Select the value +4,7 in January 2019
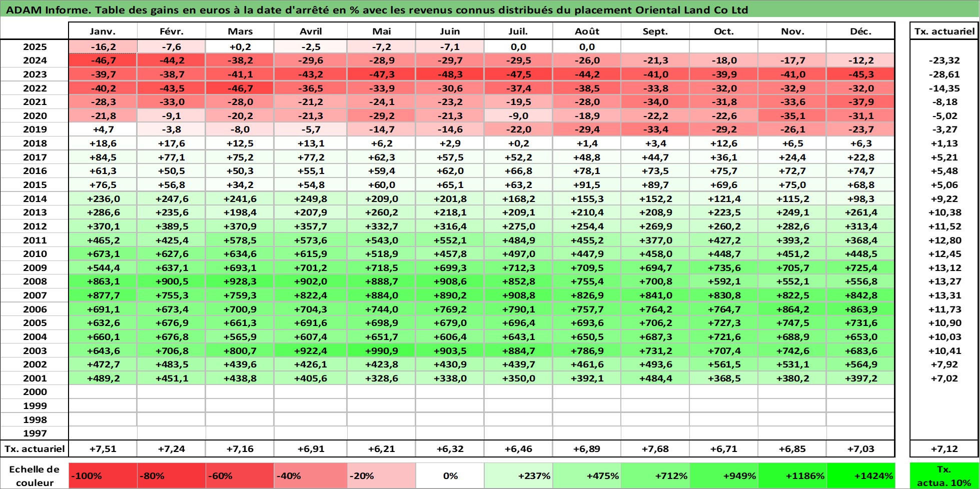 (103, 129)
